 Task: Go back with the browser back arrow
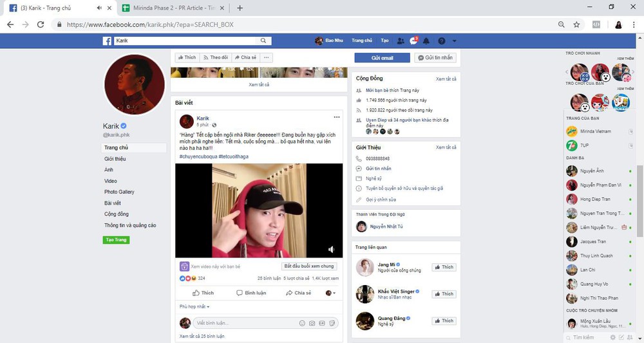click(10, 24)
